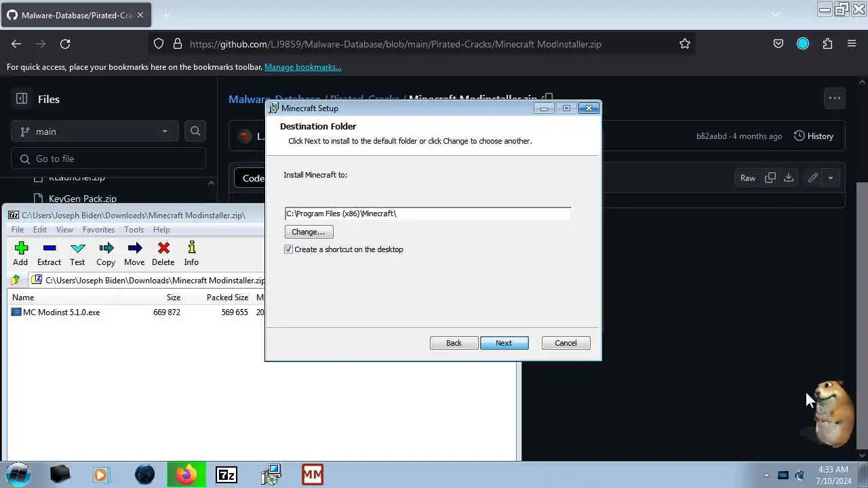The height and width of the screenshot is (488, 868).
Task: Open the 7-Zip View menu
Action: click(x=64, y=230)
